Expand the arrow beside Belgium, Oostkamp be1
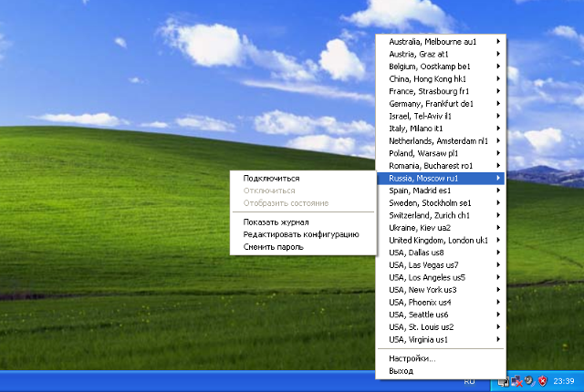Screen dimensions: 584x392 pos(498,67)
